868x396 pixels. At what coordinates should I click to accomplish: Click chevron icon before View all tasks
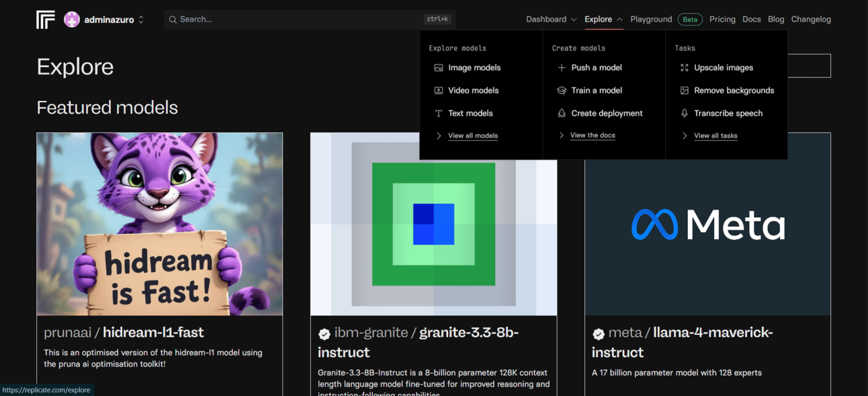point(685,136)
